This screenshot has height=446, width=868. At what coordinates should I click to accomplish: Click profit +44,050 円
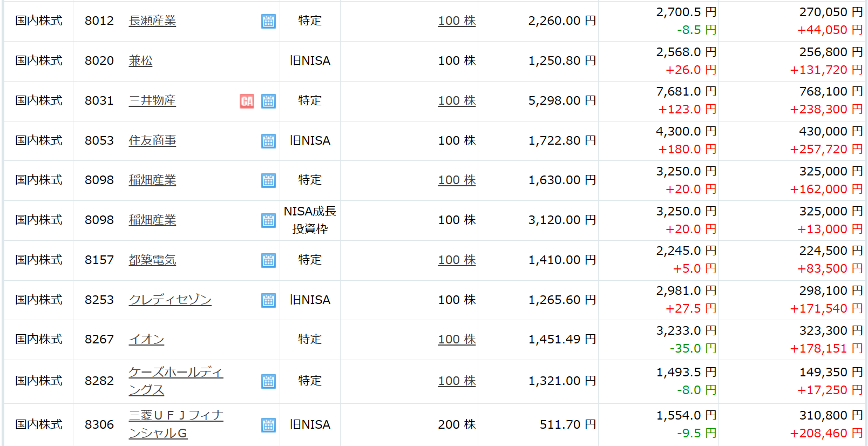click(x=830, y=30)
